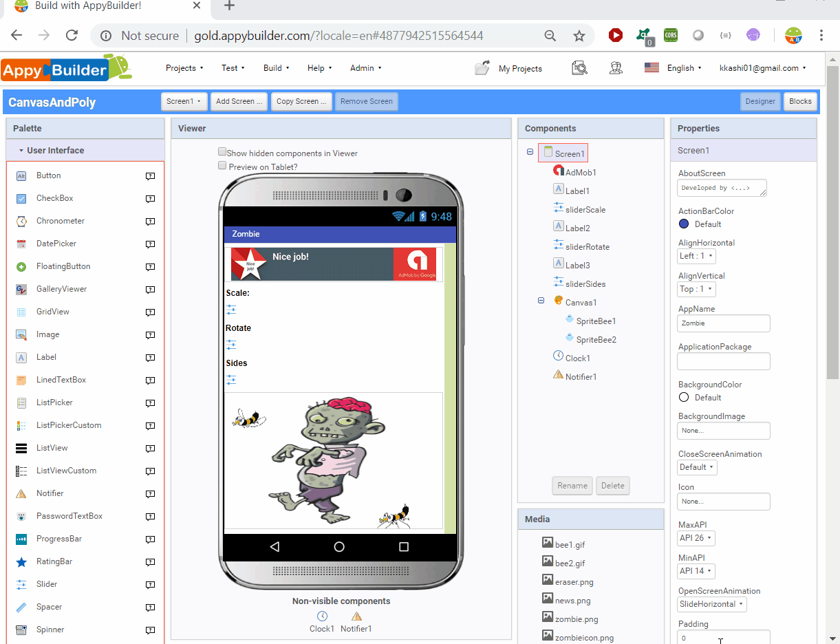The width and height of the screenshot is (840, 644).
Task: Pick the DatePicker palette icon
Action: point(21,244)
